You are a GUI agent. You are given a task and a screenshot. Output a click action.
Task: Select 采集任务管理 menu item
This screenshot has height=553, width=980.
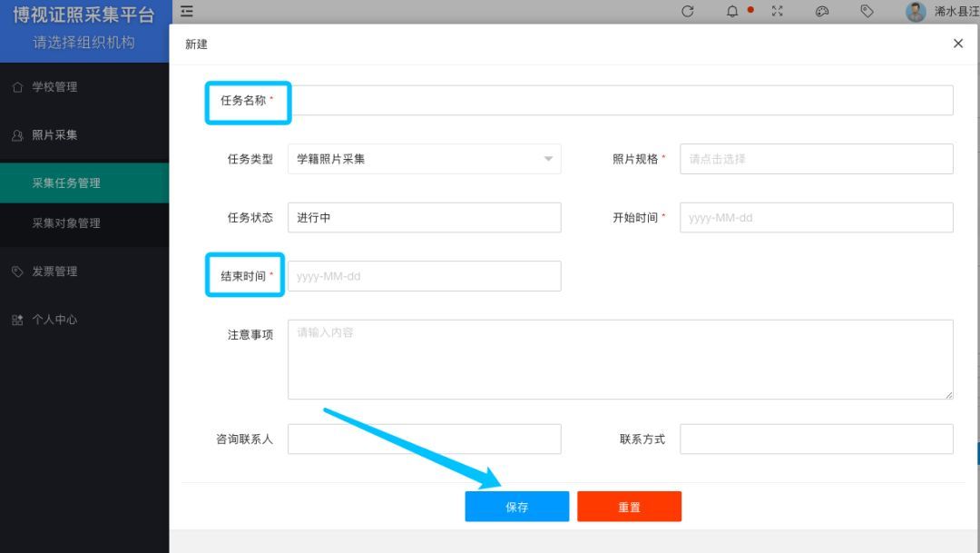pyautogui.click(x=84, y=183)
